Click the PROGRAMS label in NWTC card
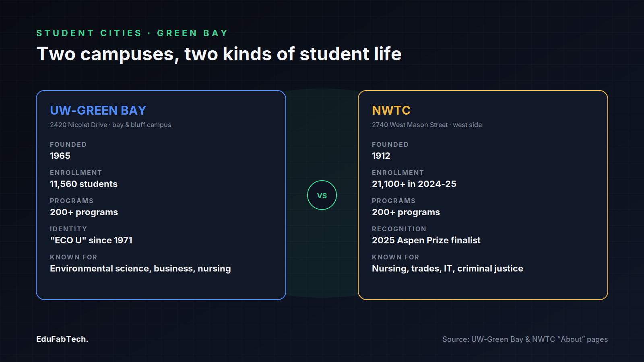The image size is (644, 362). click(x=394, y=201)
